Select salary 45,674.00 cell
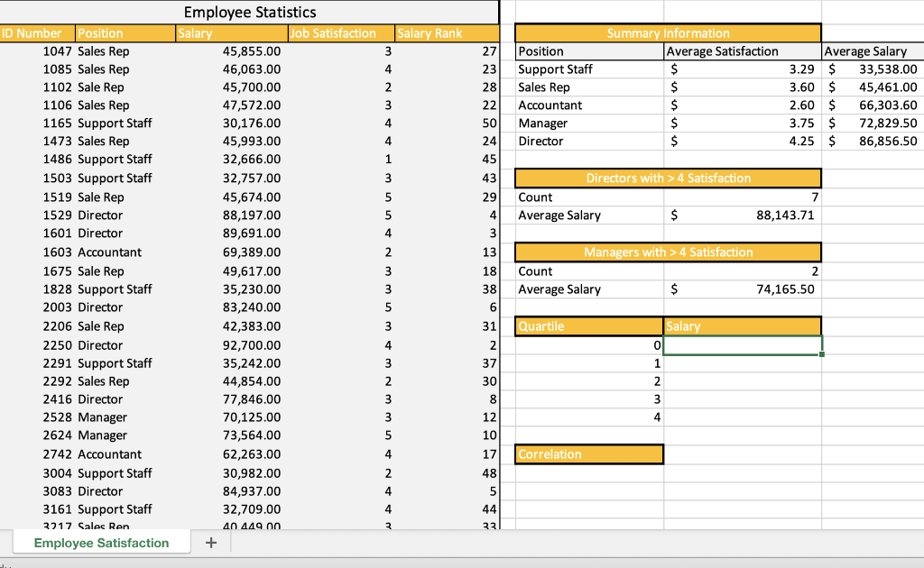Screen dimensions: 924x568 232,197
